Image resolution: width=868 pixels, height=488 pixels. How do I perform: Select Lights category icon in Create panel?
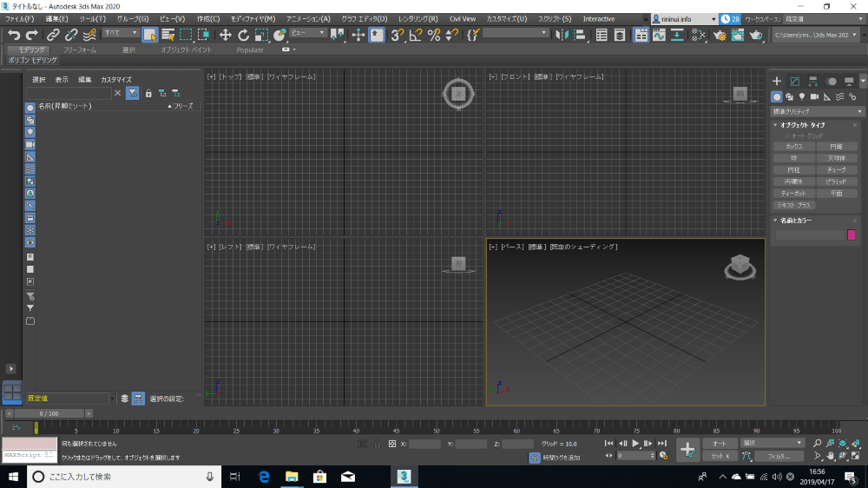click(x=801, y=97)
